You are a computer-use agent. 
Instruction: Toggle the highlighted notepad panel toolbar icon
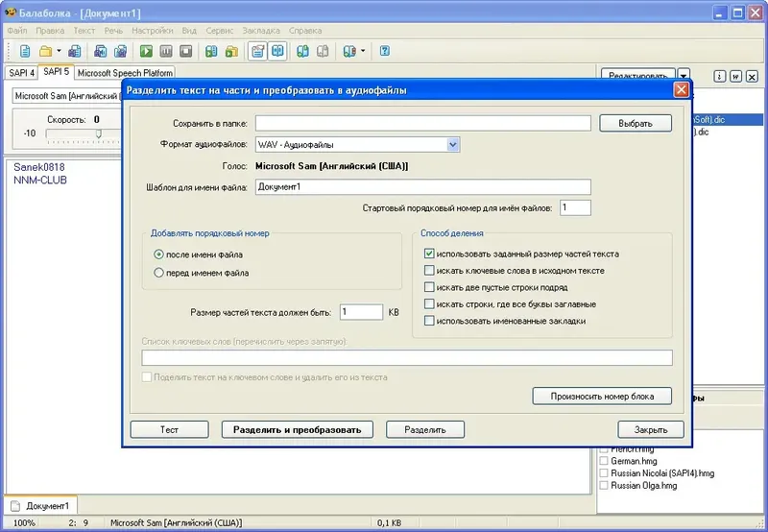coord(257,51)
